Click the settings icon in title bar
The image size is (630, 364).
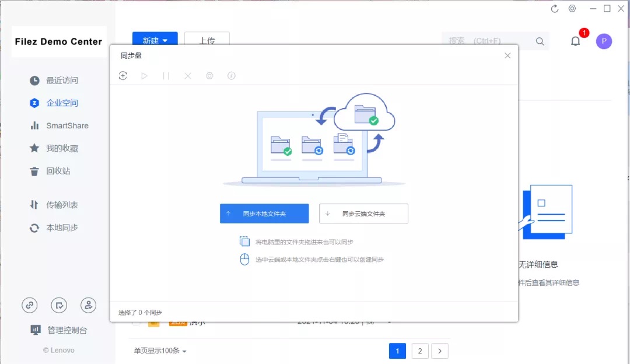(572, 8)
